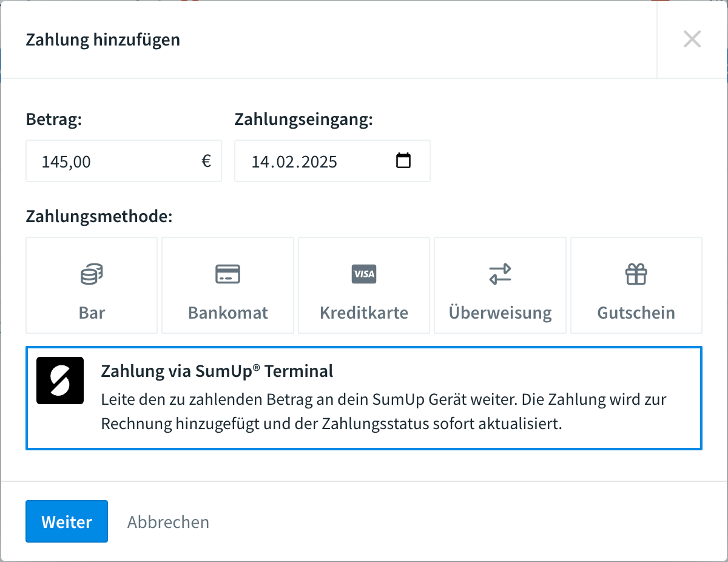The height and width of the screenshot is (562, 728).
Task: Click the black SumUp logo
Action: [x=60, y=381]
